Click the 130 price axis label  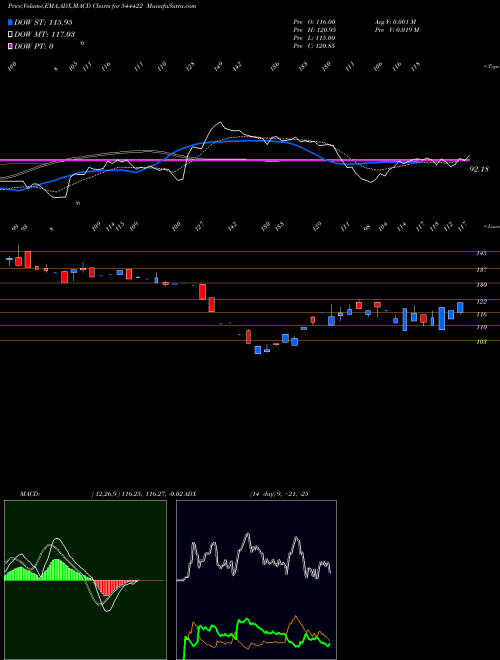coord(481,285)
